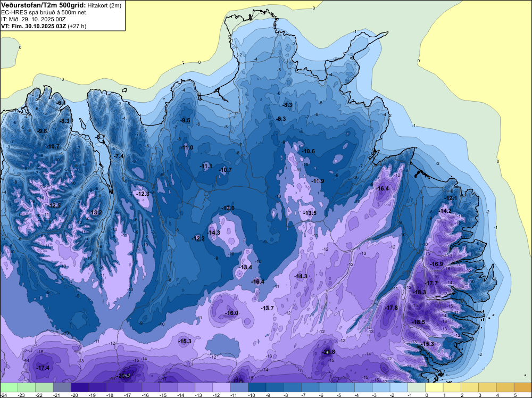Click the 'IT: Mið. 29. 10. 2025 00Z' line
The height and width of the screenshot is (398, 532).
33,19
